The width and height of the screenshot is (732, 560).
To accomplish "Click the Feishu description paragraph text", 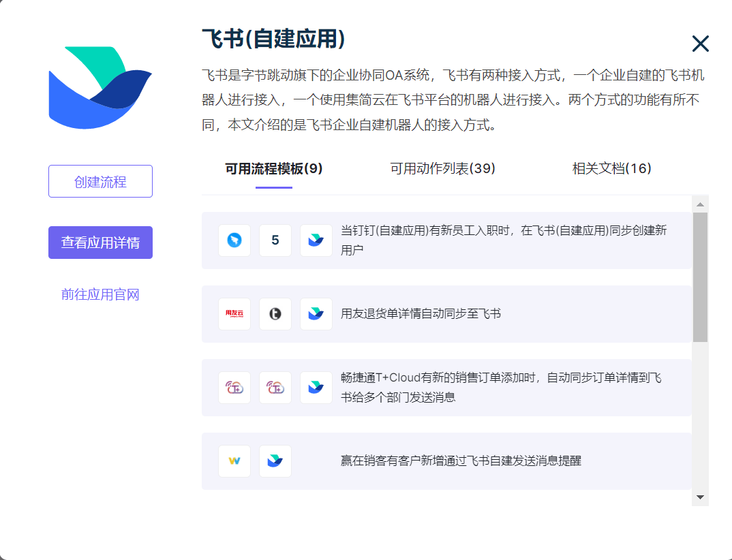I will tap(453, 100).
